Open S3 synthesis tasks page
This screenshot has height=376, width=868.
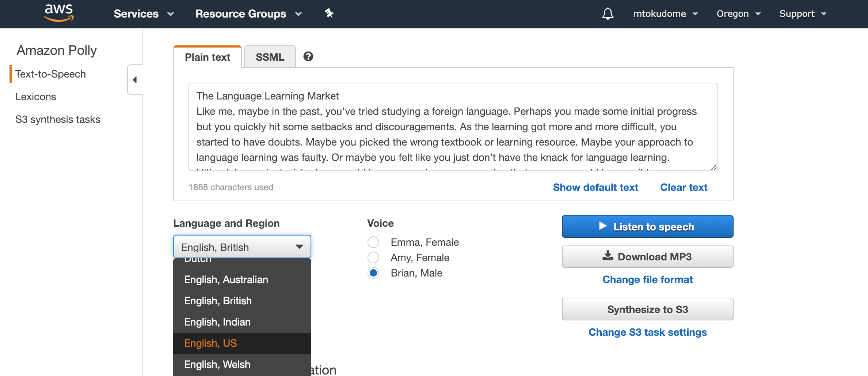(x=58, y=119)
